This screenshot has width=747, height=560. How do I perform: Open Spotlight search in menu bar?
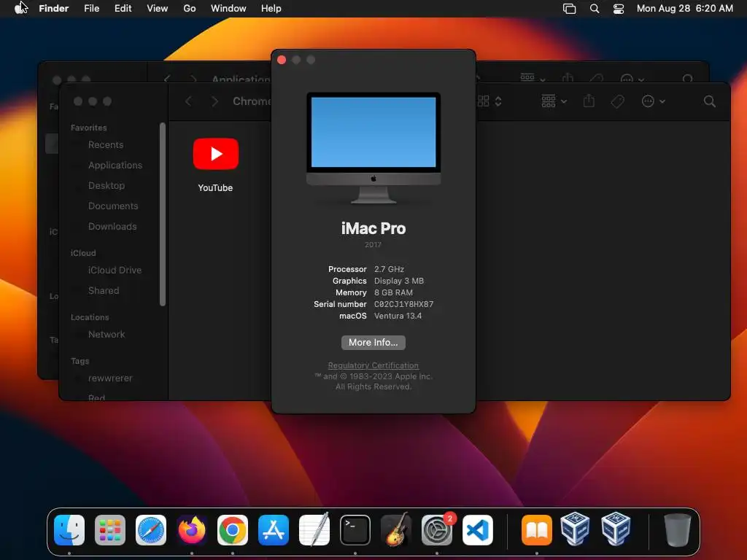(x=595, y=8)
